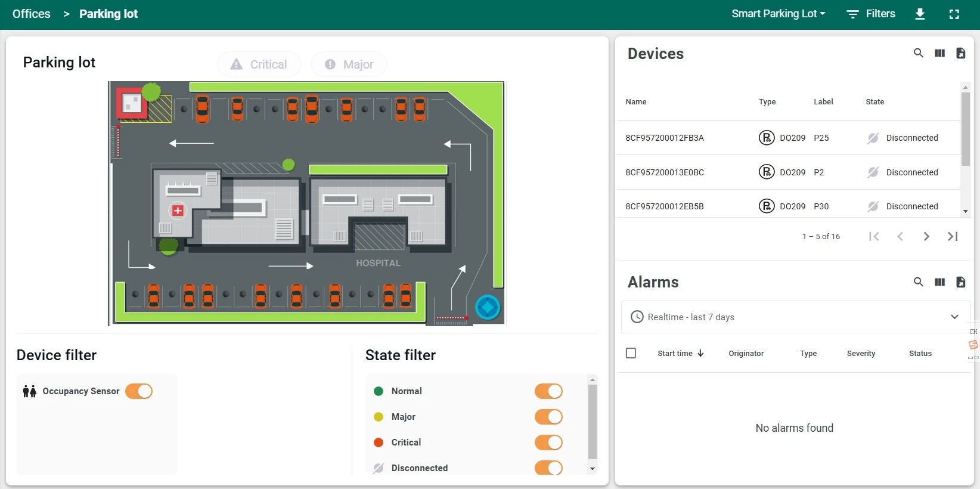This screenshot has height=489, width=980.
Task: Open search in the Alarms panel
Action: pos(918,282)
